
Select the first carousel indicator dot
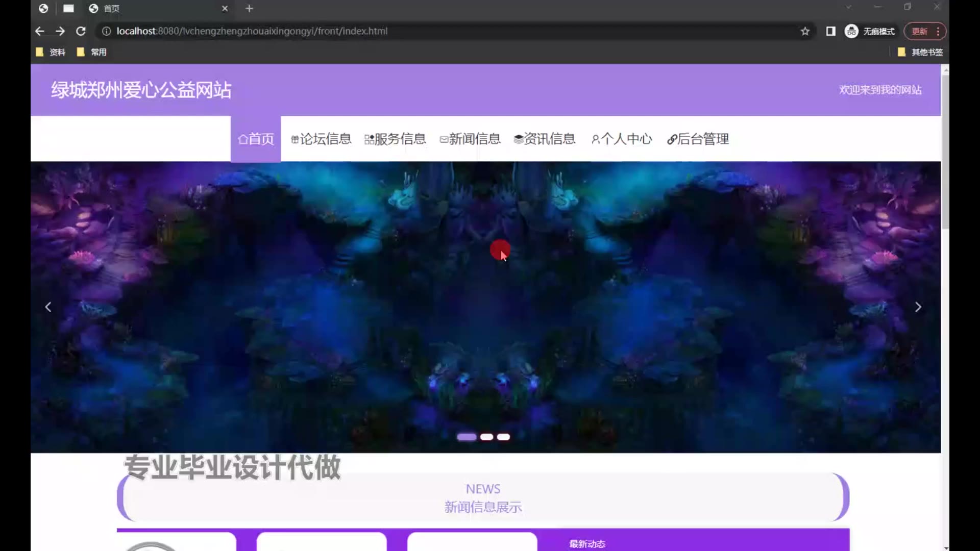467,437
